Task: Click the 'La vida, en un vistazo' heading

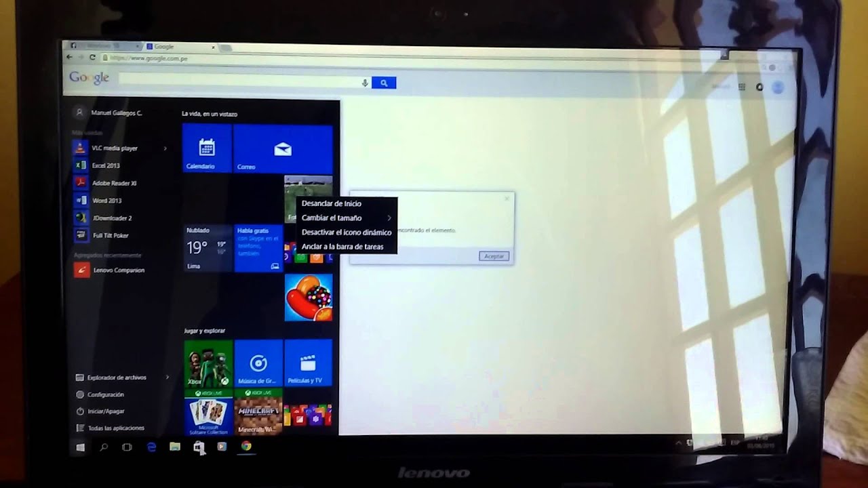Action: click(210, 114)
